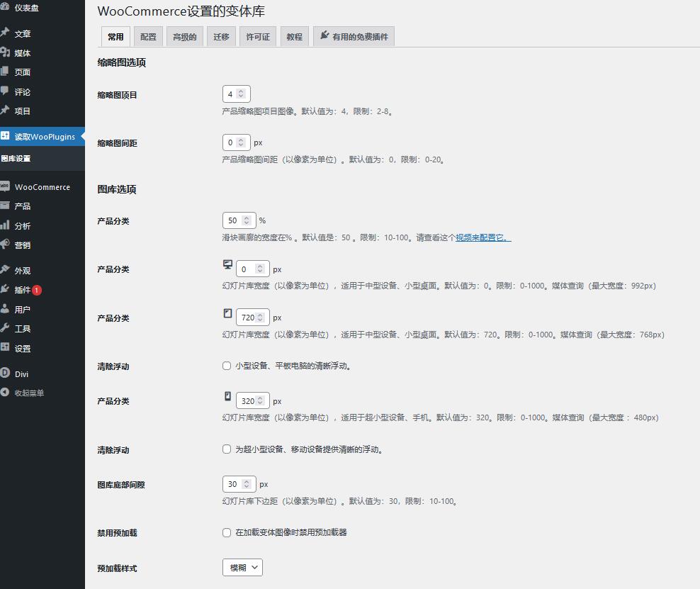Click the 收起菜单 collapse menu label

click(x=30, y=393)
